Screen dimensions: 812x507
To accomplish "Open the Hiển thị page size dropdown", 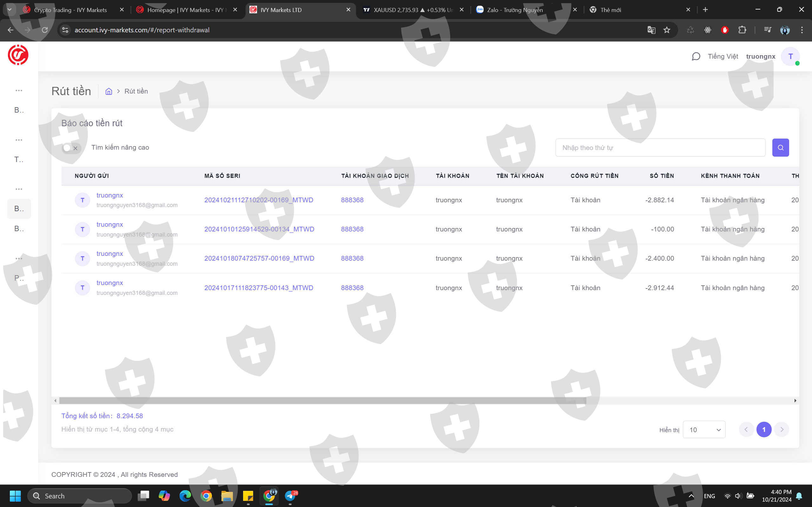I will [704, 430].
